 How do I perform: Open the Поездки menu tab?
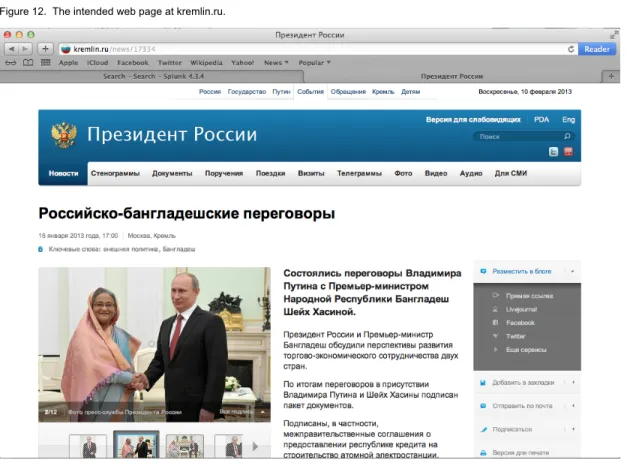[270, 173]
